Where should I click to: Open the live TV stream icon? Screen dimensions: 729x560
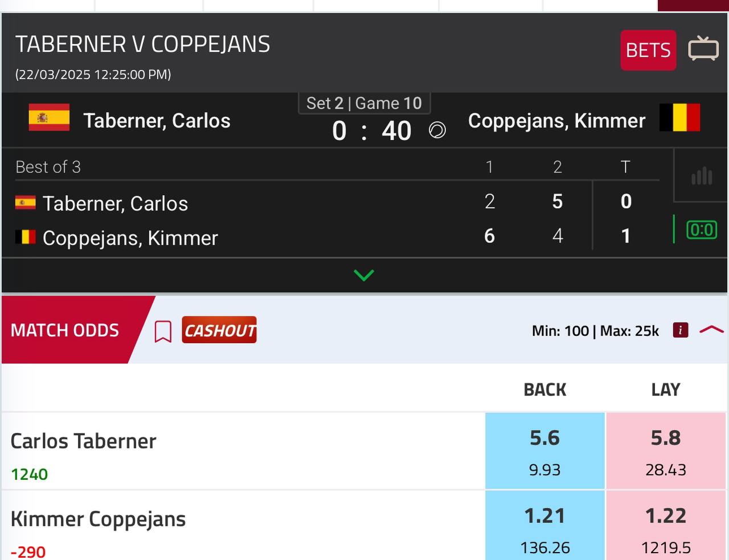[703, 48]
